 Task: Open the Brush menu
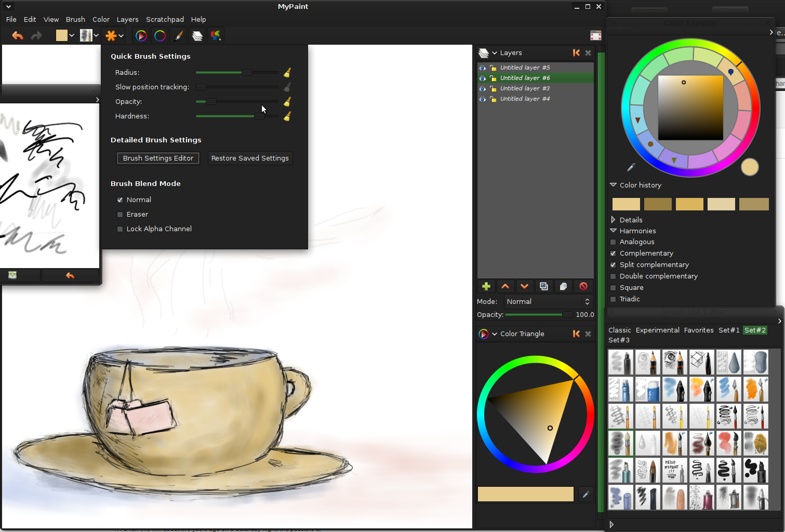pos(75,19)
